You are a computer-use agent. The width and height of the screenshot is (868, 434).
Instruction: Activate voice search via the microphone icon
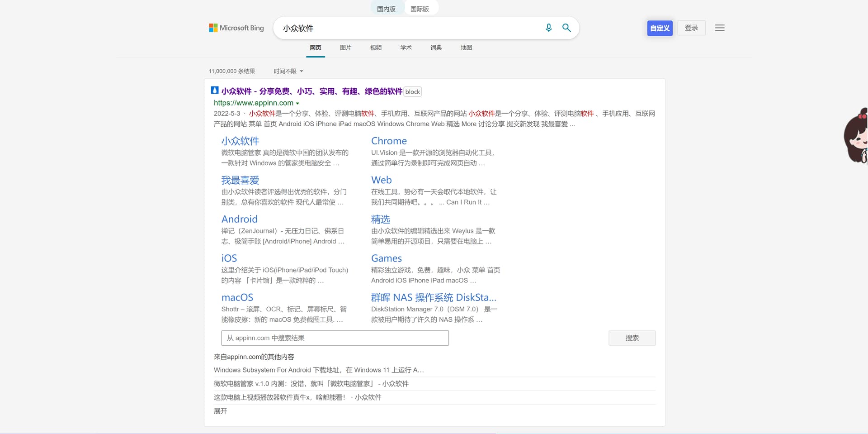pos(548,28)
